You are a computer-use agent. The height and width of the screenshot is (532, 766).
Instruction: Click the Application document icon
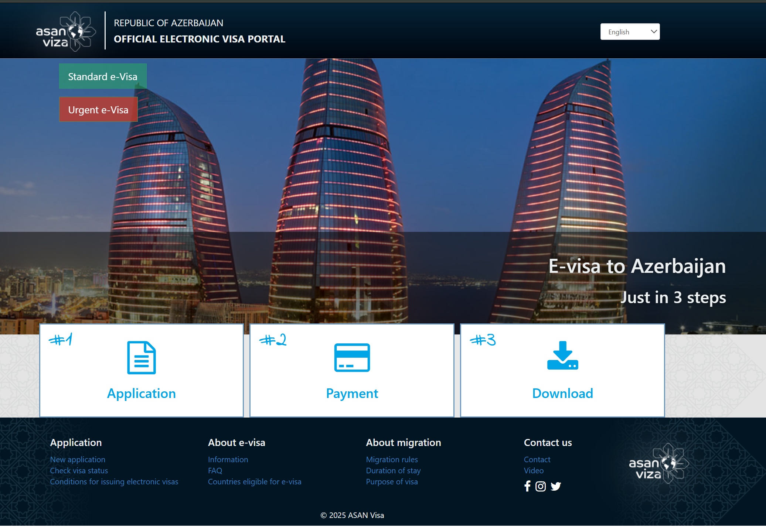(x=142, y=357)
